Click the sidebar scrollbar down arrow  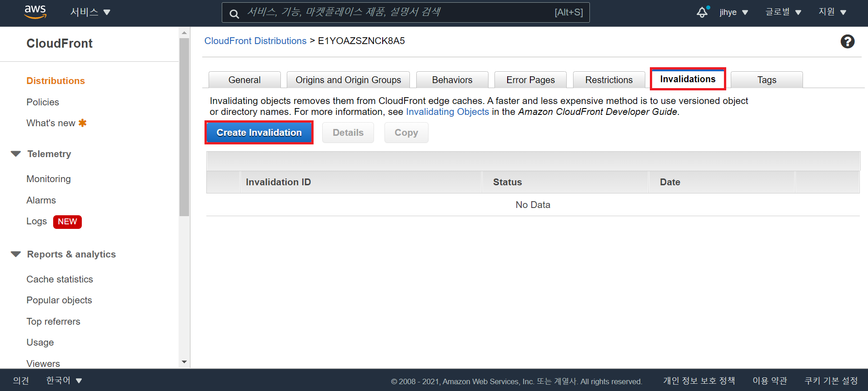(x=184, y=362)
